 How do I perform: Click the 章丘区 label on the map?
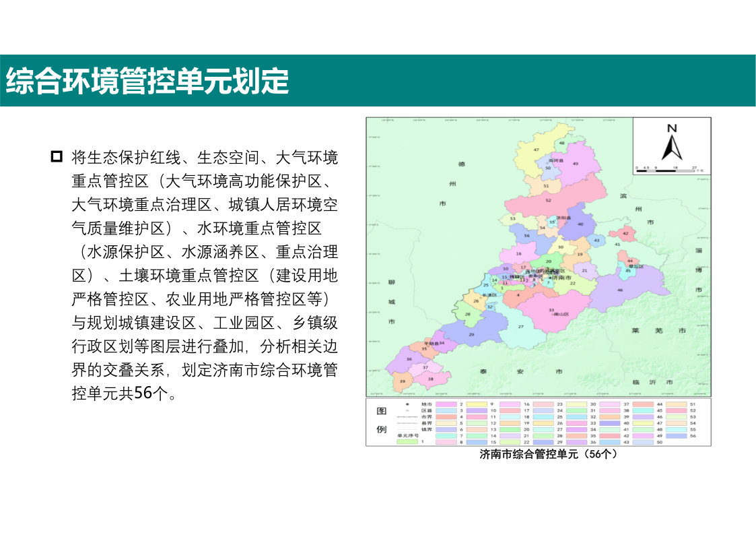coord(636,266)
